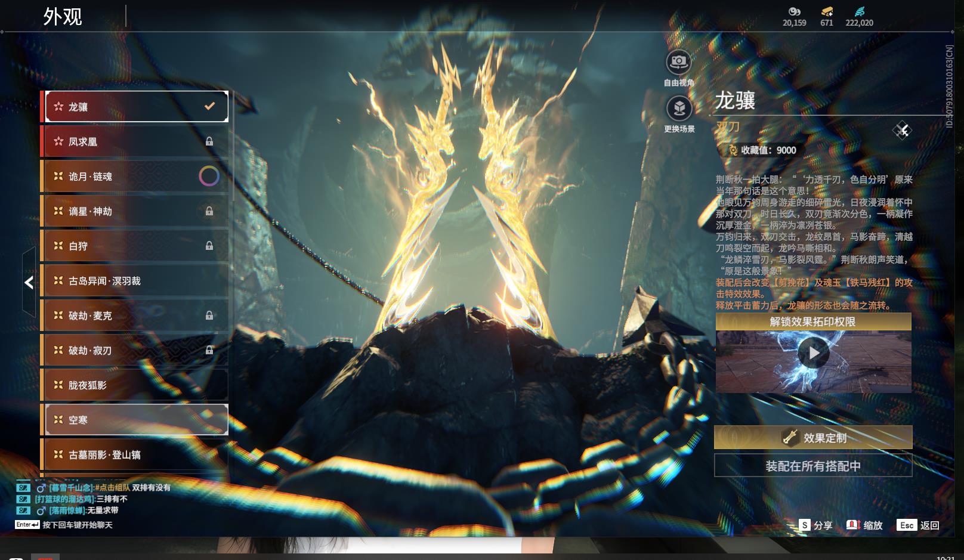Click the S key icon for 分享
This screenshot has height=560, width=964.
805,525
